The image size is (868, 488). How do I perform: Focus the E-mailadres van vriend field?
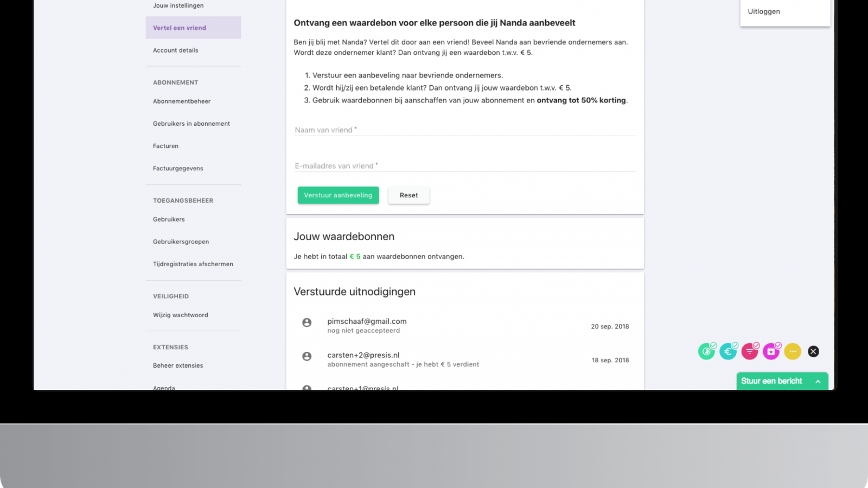pyautogui.click(x=465, y=166)
